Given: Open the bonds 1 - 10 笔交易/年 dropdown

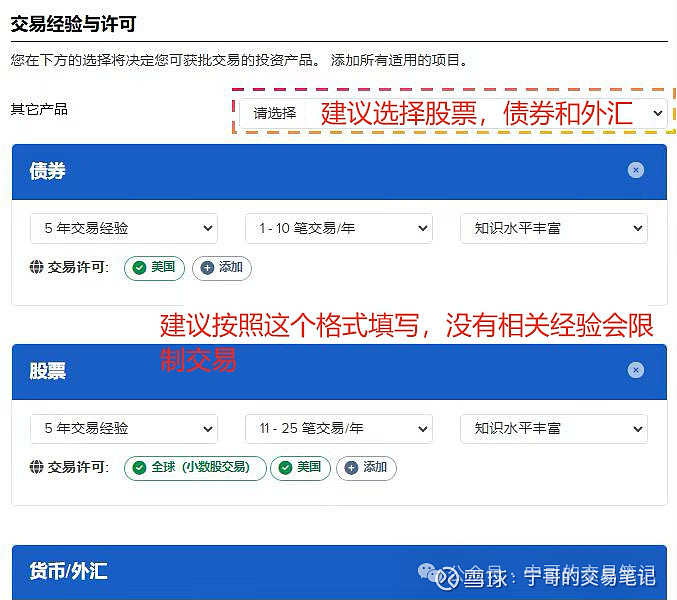Looking at the screenshot, I should pos(339,228).
